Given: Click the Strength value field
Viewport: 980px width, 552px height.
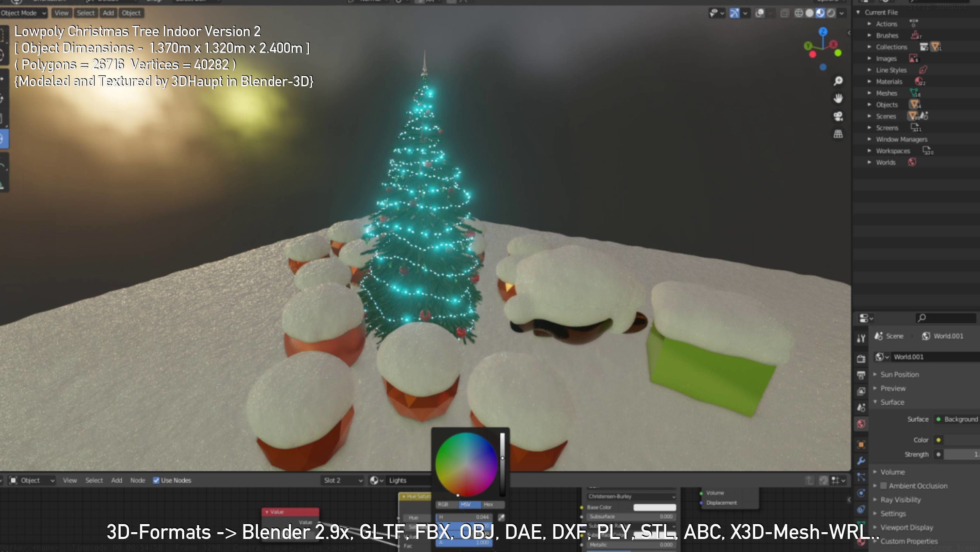Looking at the screenshot, I should pyautogui.click(x=962, y=454).
